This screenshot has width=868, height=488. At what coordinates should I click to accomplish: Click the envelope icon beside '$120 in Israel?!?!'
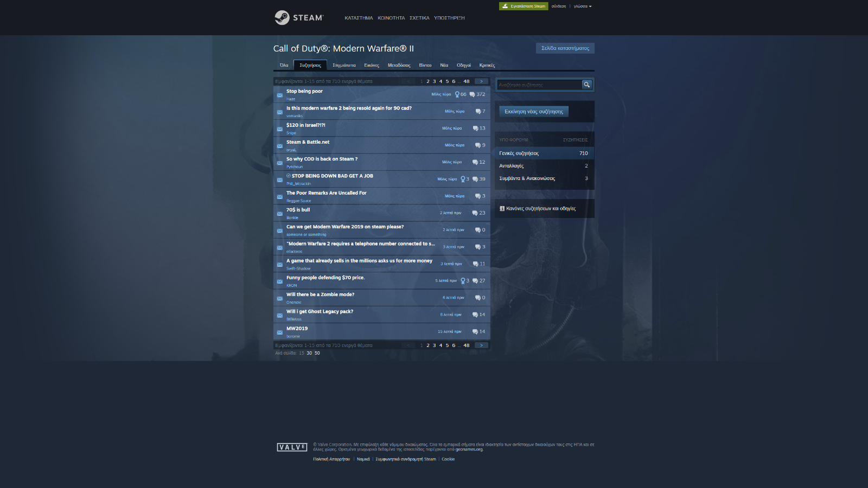279,129
